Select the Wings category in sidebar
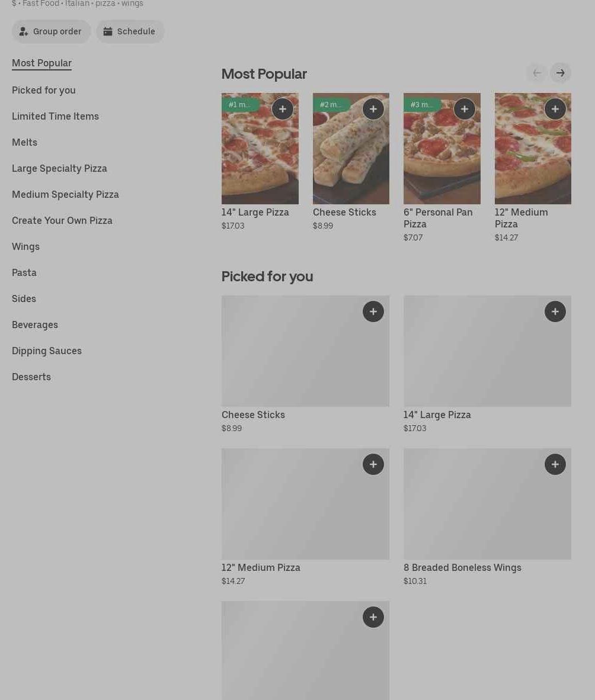The height and width of the screenshot is (700, 595). pyautogui.click(x=25, y=246)
